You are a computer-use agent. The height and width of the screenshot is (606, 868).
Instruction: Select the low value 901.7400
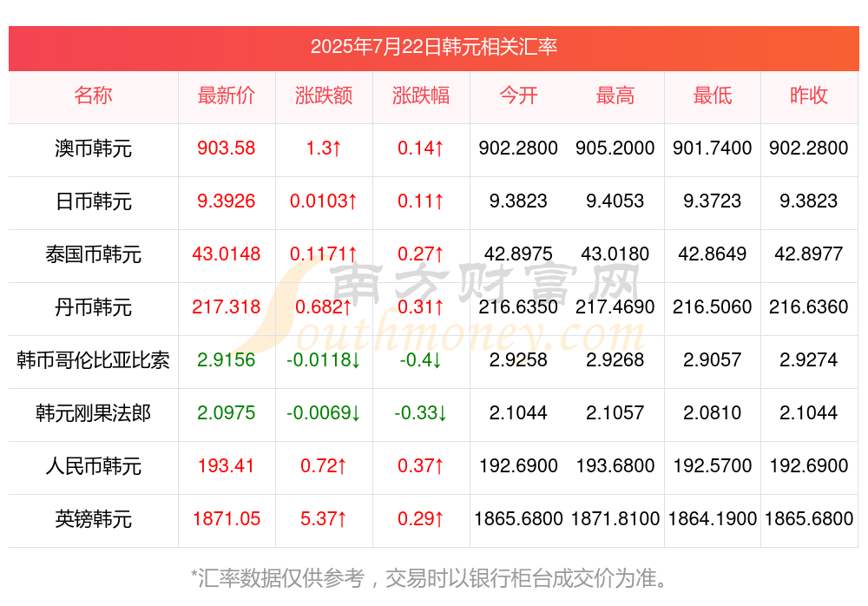[x=713, y=148]
